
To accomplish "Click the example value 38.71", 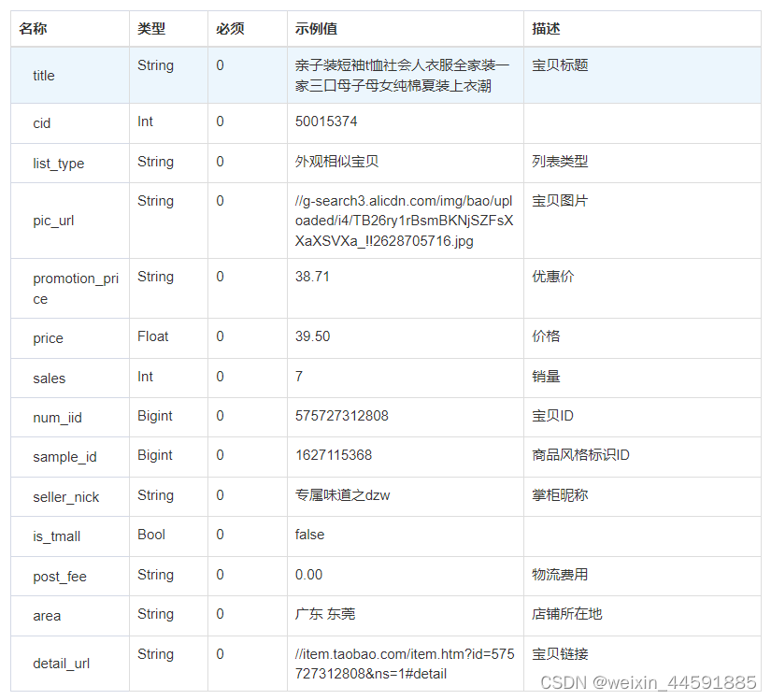I will [312, 277].
